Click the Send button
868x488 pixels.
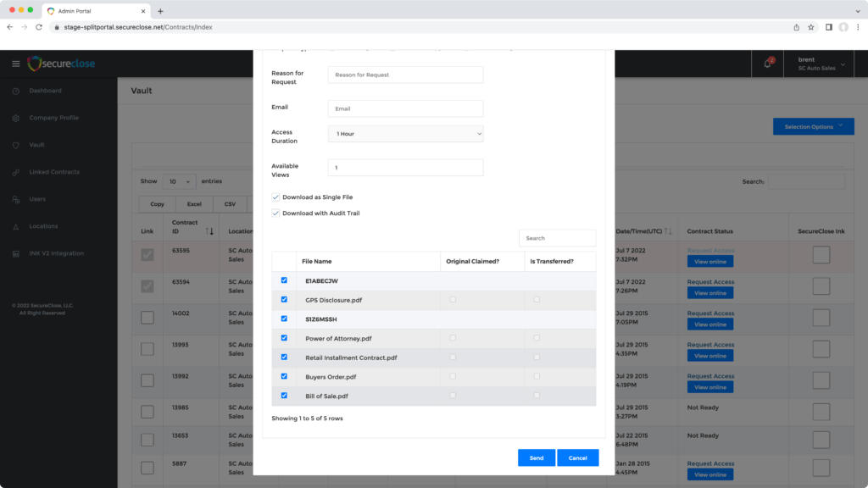point(537,457)
